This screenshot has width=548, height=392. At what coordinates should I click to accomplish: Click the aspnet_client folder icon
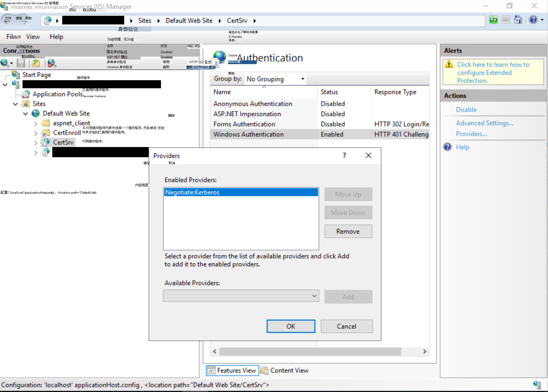pos(46,123)
